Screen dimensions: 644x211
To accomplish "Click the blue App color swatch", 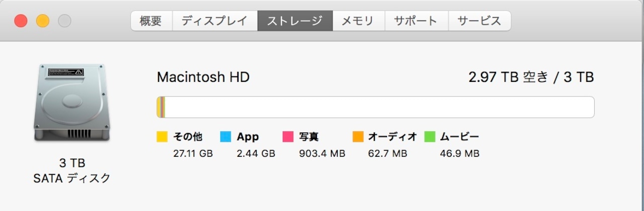I will [x=225, y=137].
